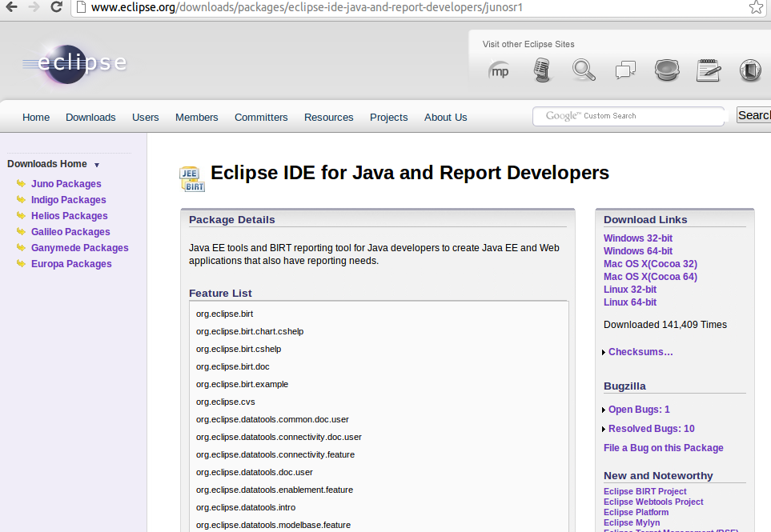This screenshot has height=532, width=771.
Task: Collapse the Downloads Home sidebar menu
Action: tap(97, 165)
